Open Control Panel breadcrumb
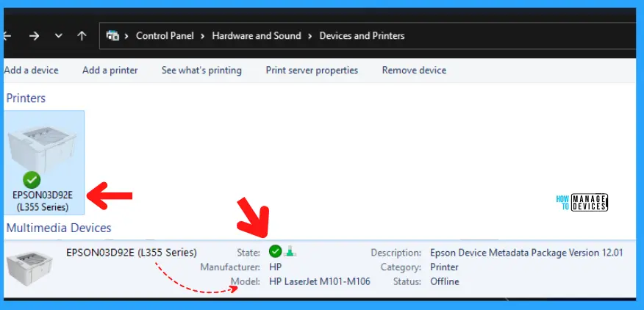 pos(165,36)
